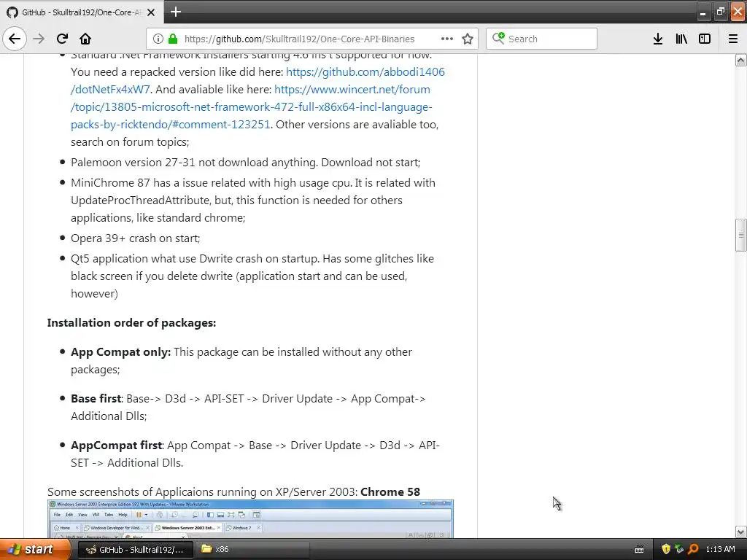Click the network connection tray icon
Screen dimensions: 747x560
point(679,549)
